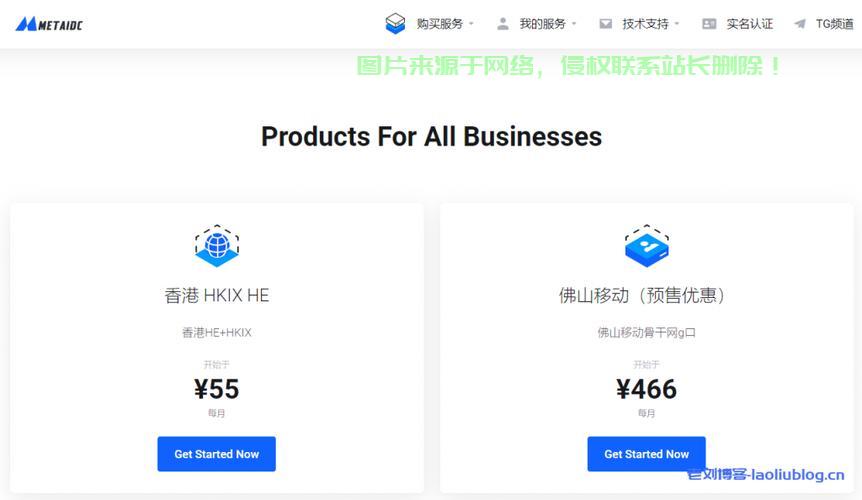Select the 佛山移动（预售优惠）product title
The image size is (862, 500).
pos(642,295)
